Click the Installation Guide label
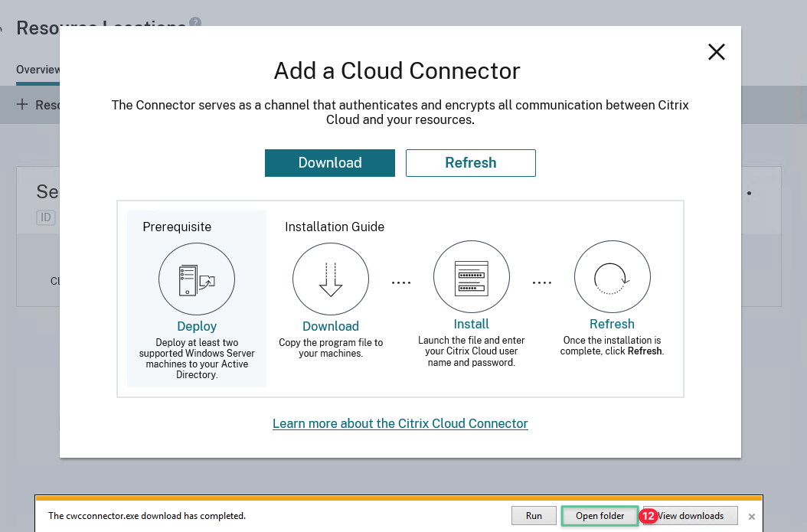The width and height of the screenshot is (807, 532). pyautogui.click(x=335, y=227)
